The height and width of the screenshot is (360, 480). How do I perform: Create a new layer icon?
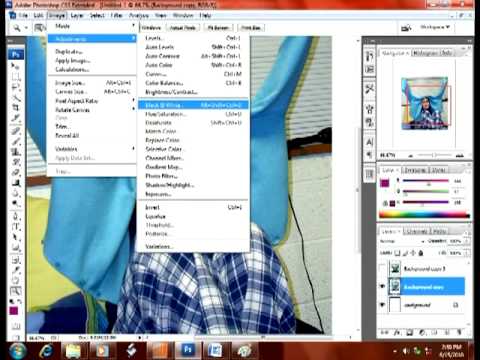pos(447,332)
